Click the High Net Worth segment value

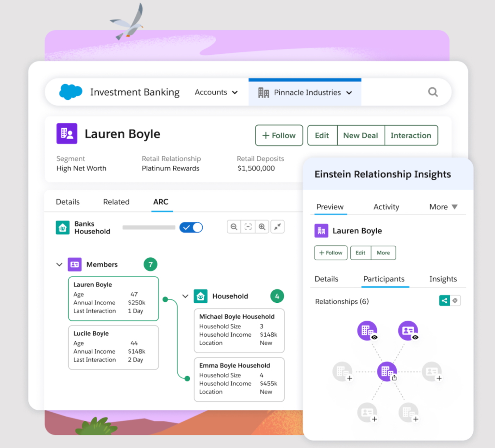pyautogui.click(x=81, y=168)
